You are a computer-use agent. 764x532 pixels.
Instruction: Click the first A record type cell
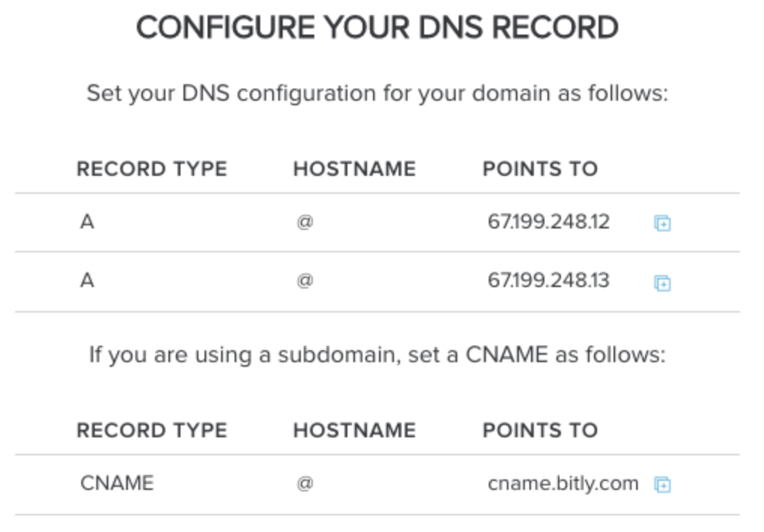(87, 222)
